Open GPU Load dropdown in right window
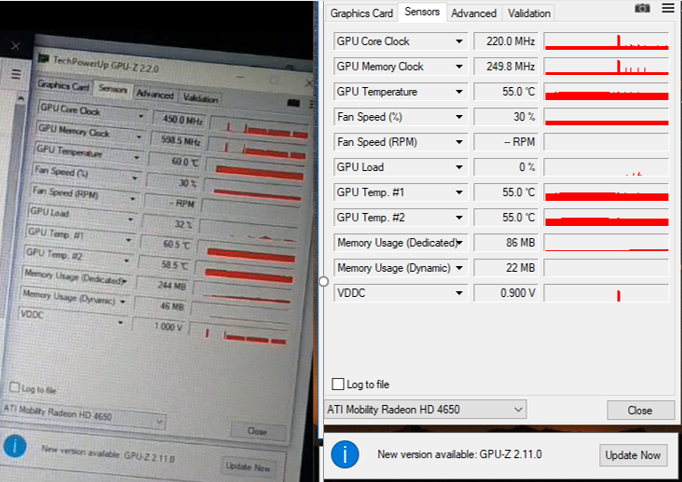Screen dimensions: 682x482 (459, 167)
